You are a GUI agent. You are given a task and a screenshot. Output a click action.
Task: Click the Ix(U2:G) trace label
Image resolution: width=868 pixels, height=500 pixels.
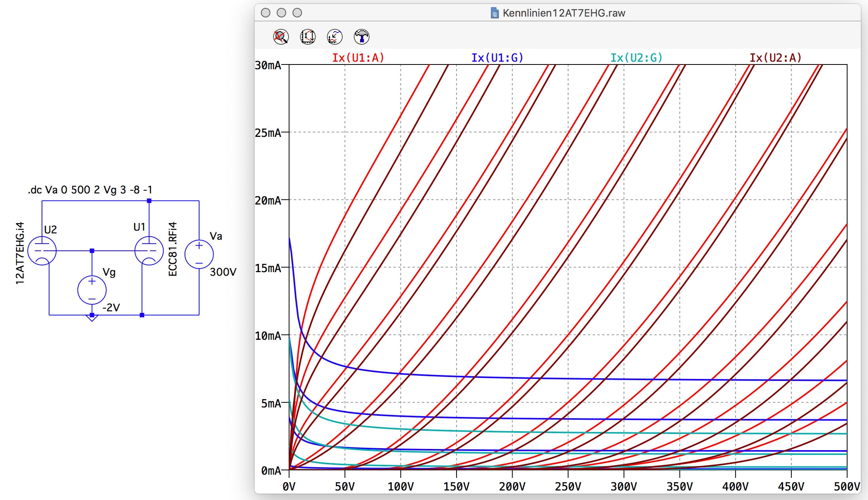coord(636,58)
